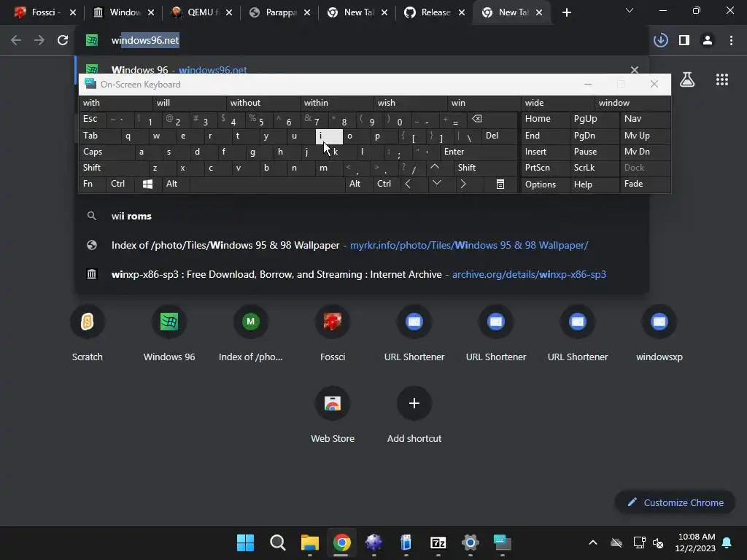Remove the Windows 96 suggestion with X

[634, 70]
